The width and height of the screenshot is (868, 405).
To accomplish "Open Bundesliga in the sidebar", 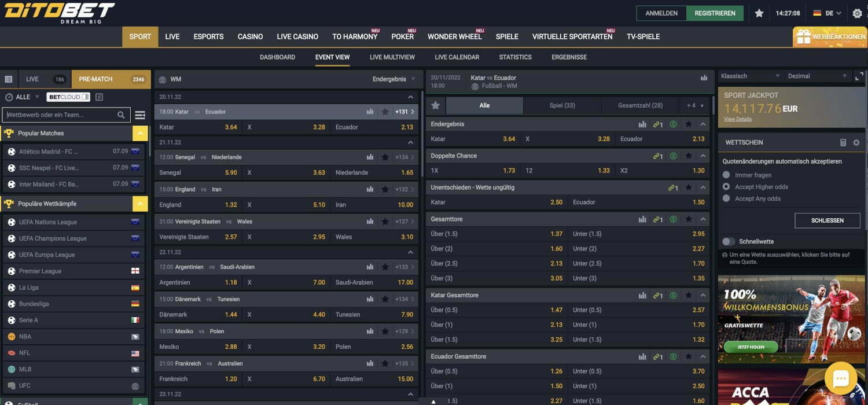I will (x=74, y=304).
